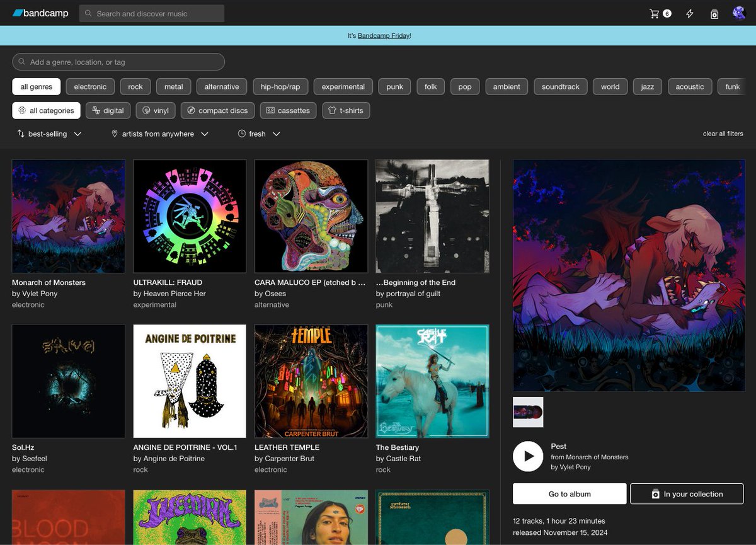Filter by t-shirts category
This screenshot has width=756, height=545.
coord(346,110)
